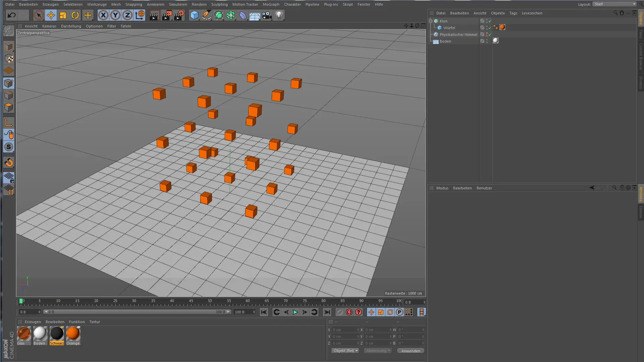Play the animation forward
Screen dimensions: 644x362
pyautogui.click(x=295, y=312)
